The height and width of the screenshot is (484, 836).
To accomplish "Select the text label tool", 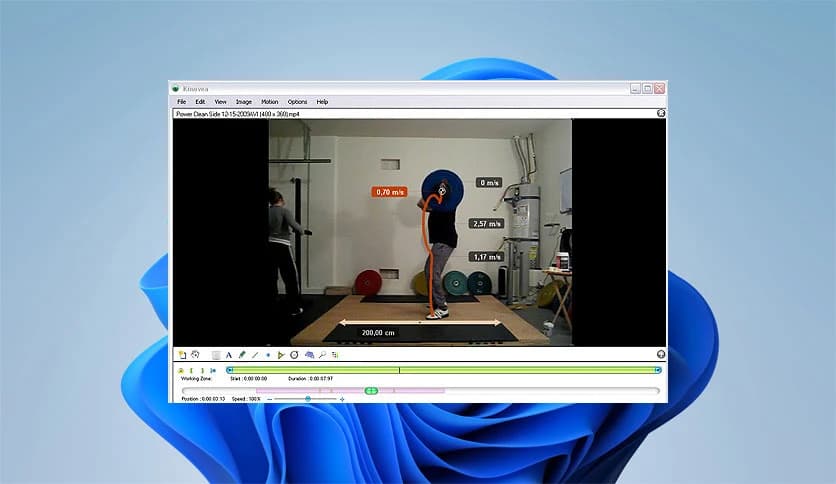I will point(229,355).
